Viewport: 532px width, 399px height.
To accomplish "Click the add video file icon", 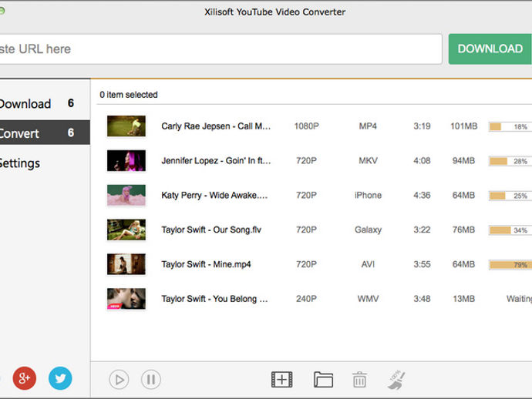I will [281, 379].
